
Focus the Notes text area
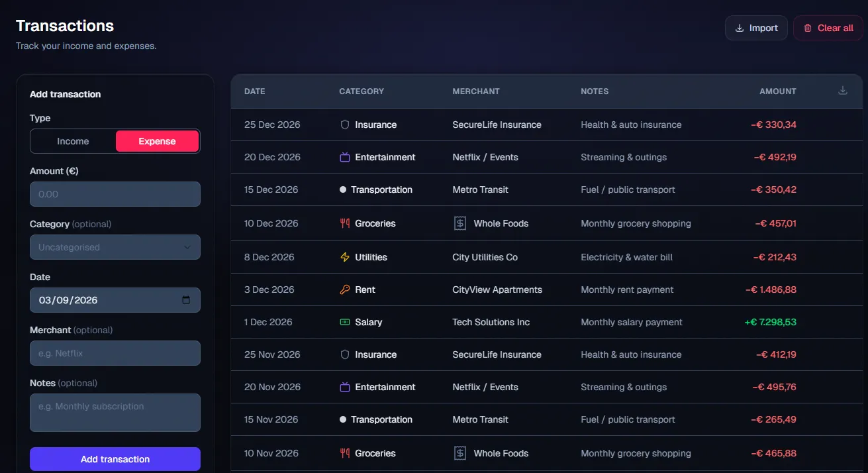[115, 413]
